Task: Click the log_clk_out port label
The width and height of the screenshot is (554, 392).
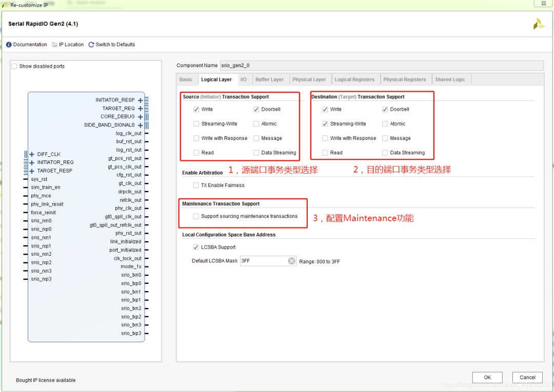Action: tap(129, 134)
